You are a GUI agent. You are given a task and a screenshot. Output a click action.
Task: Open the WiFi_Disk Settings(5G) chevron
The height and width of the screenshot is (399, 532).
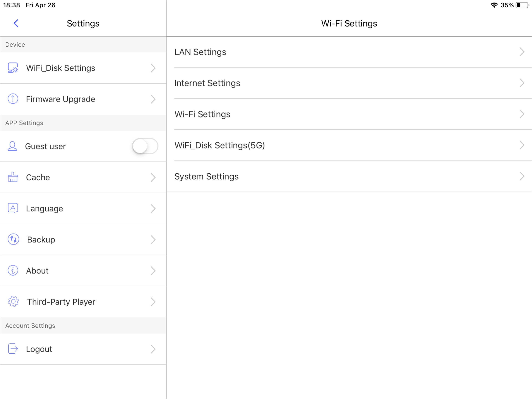522,145
